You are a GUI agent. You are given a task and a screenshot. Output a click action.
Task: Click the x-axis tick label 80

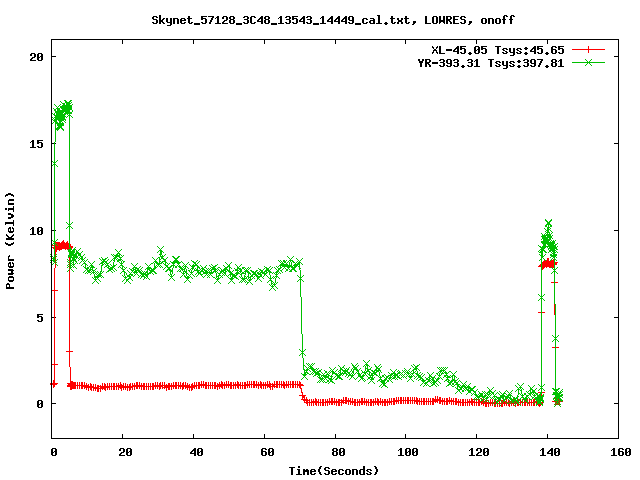[x=338, y=452]
